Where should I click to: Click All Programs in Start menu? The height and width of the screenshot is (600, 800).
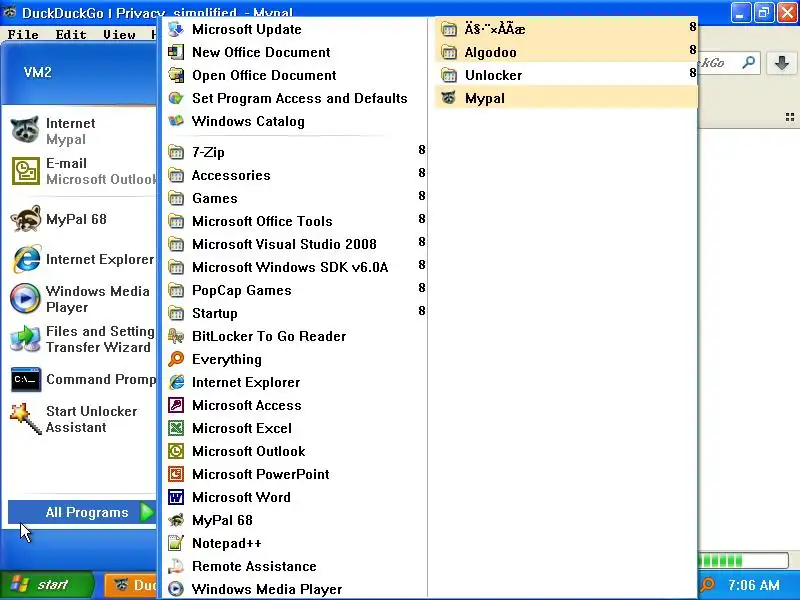coord(82,512)
